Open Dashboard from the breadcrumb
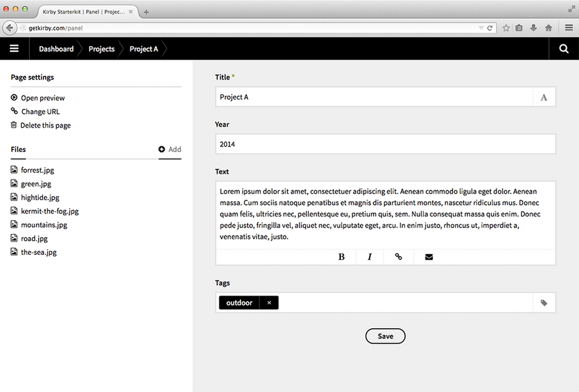Screen dimensions: 579x392 56,48
